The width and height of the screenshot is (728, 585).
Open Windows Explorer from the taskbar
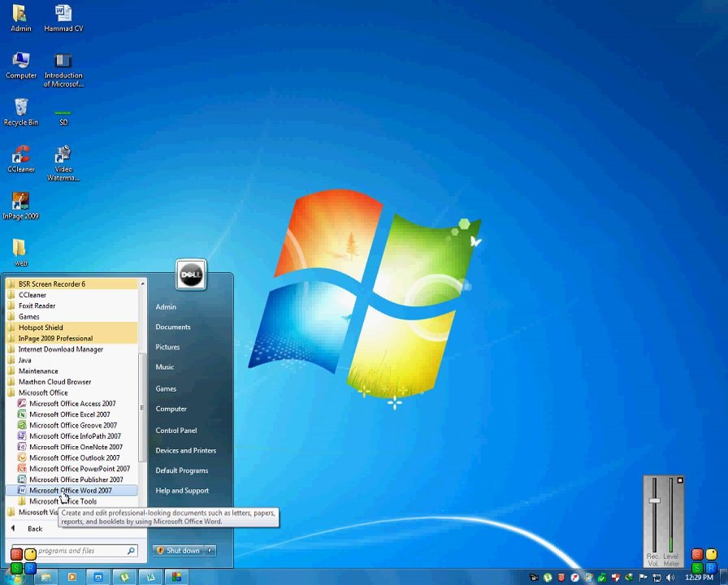[45, 577]
